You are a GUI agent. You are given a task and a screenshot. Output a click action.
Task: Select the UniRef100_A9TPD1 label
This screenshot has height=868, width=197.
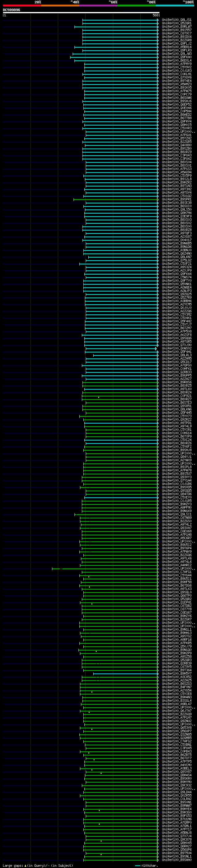pyautogui.click(x=177, y=423)
